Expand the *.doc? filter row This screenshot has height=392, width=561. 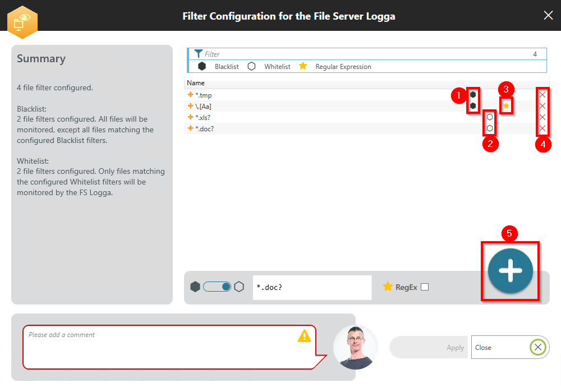pos(190,128)
